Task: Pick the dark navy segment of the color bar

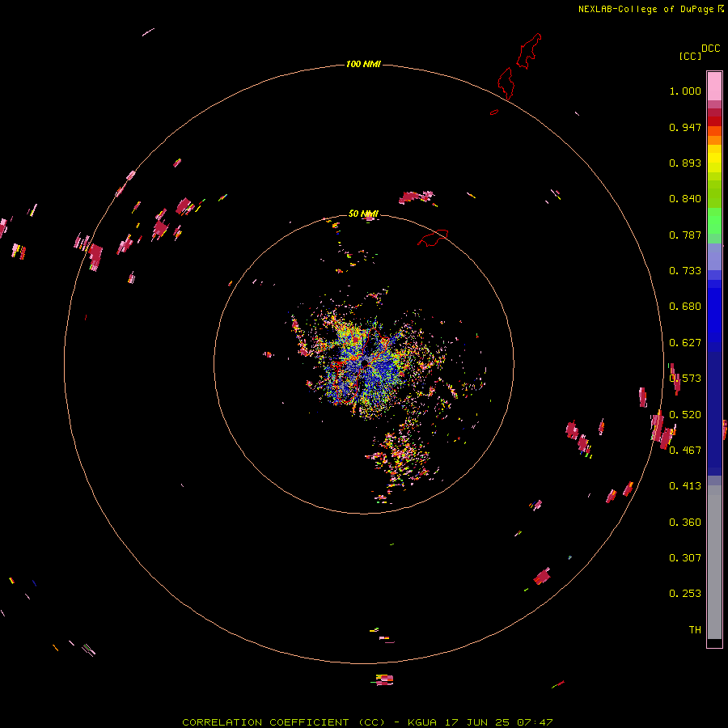Action: (714, 413)
